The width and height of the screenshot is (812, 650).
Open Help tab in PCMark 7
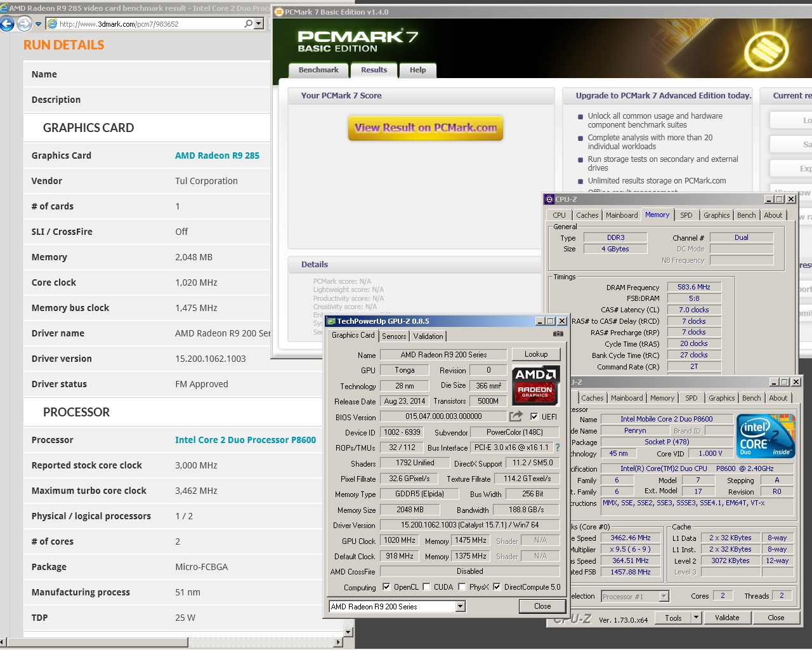tap(418, 70)
